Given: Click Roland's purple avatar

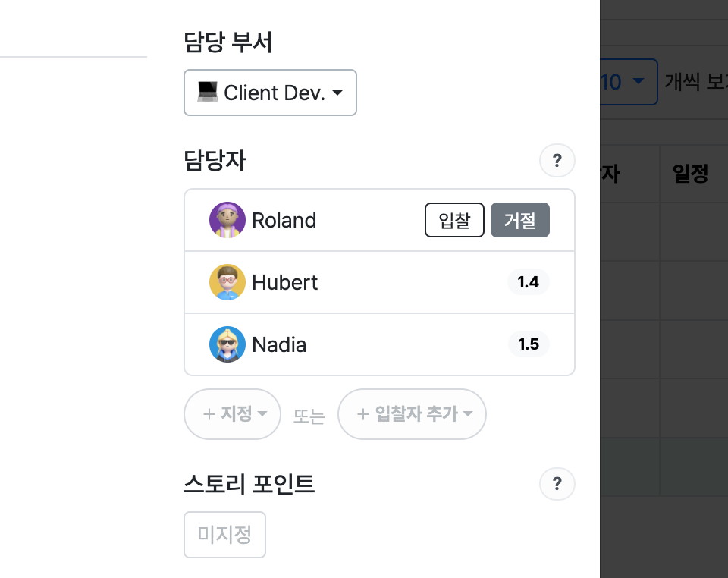Looking at the screenshot, I should click(x=227, y=220).
